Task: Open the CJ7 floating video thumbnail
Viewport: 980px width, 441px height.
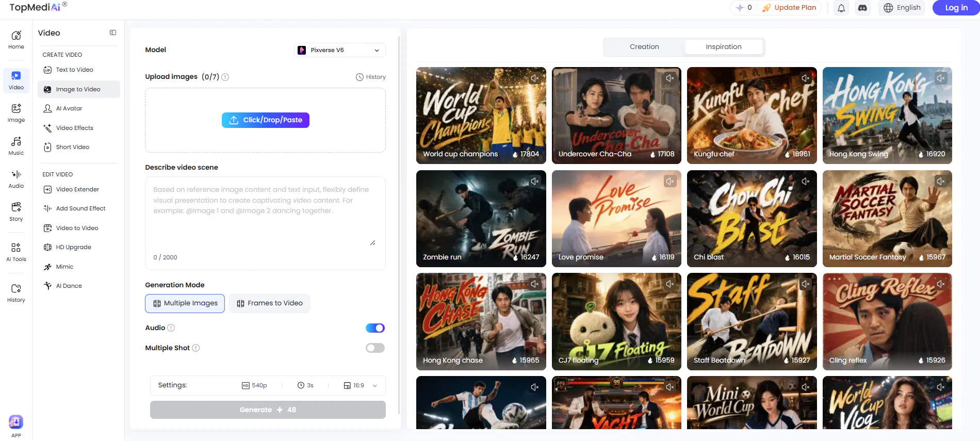Action: [x=616, y=321]
